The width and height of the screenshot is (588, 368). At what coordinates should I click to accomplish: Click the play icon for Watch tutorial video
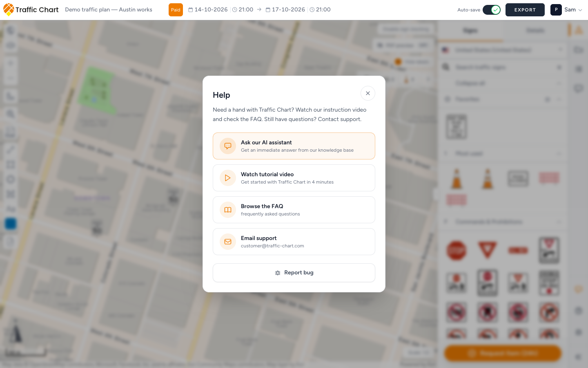point(228,178)
